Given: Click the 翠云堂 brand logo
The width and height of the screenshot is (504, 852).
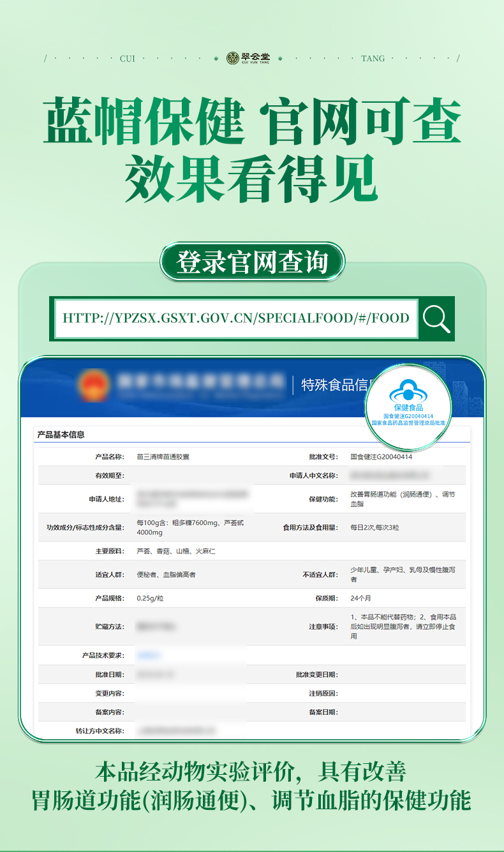Looking at the screenshot, I should click(249, 58).
